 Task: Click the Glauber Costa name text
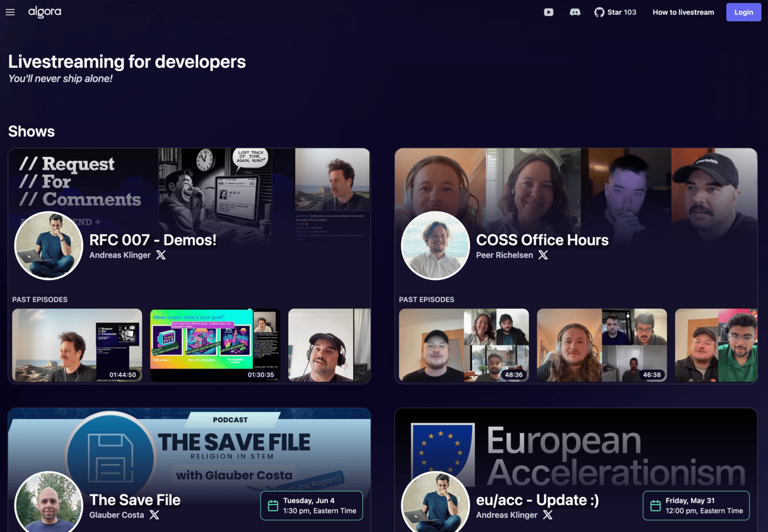pyautogui.click(x=117, y=515)
